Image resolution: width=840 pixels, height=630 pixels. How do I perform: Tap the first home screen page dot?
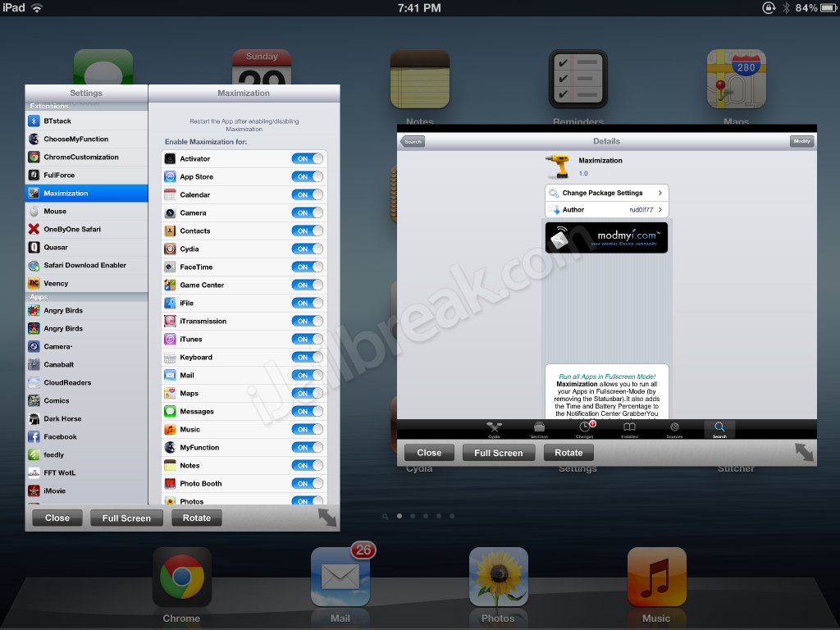coord(399,516)
